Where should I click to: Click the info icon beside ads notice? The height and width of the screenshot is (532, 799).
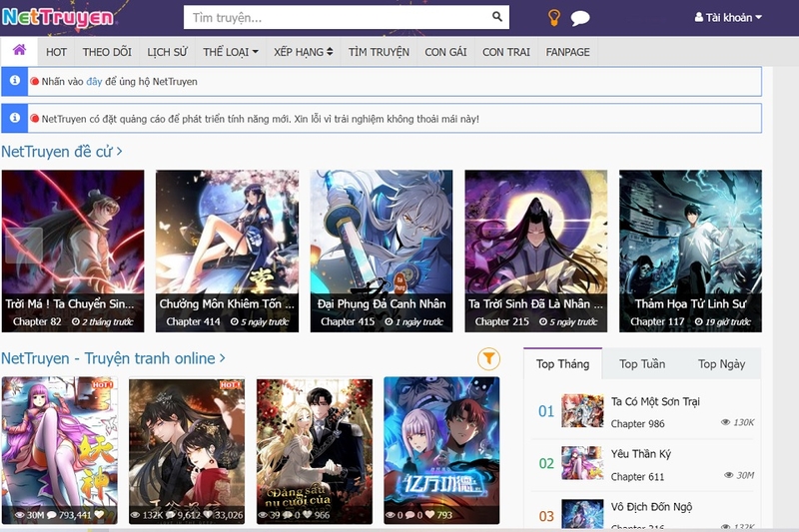pos(15,118)
